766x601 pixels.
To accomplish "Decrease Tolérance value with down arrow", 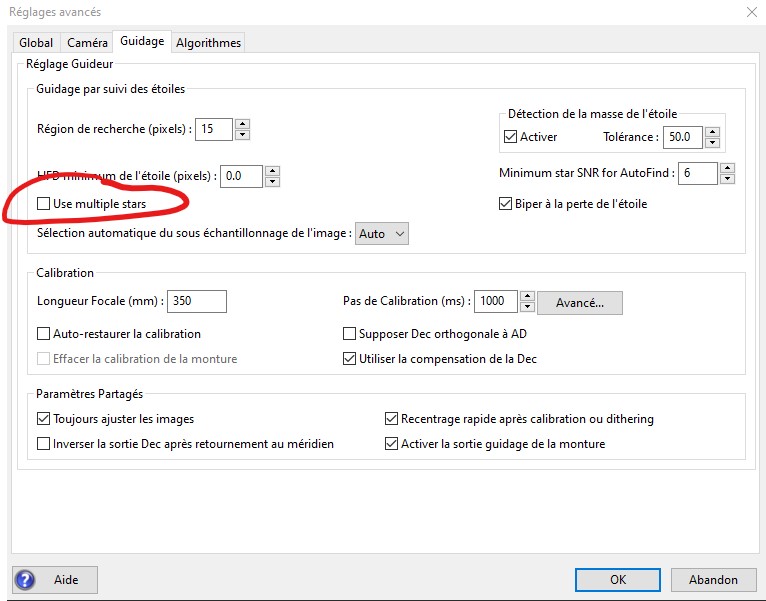I will 712,142.
